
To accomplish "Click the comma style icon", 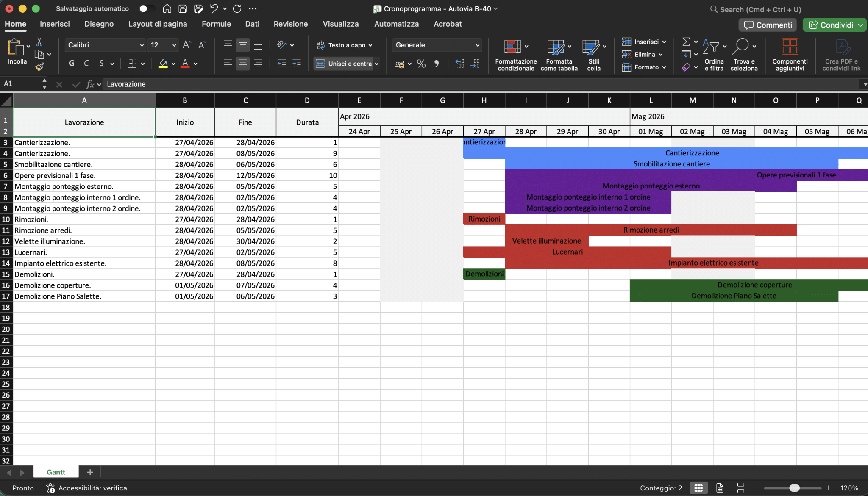I will pos(437,64).
